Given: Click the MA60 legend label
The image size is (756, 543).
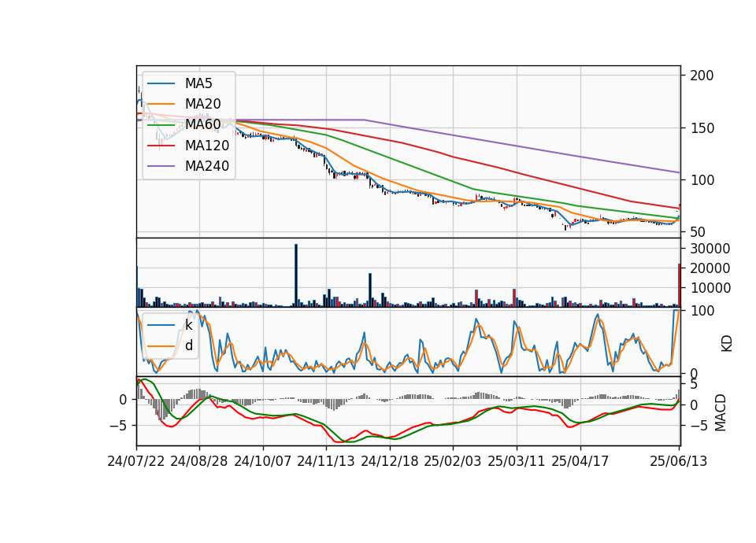Looking at the screenshot, I should point(202,125).
